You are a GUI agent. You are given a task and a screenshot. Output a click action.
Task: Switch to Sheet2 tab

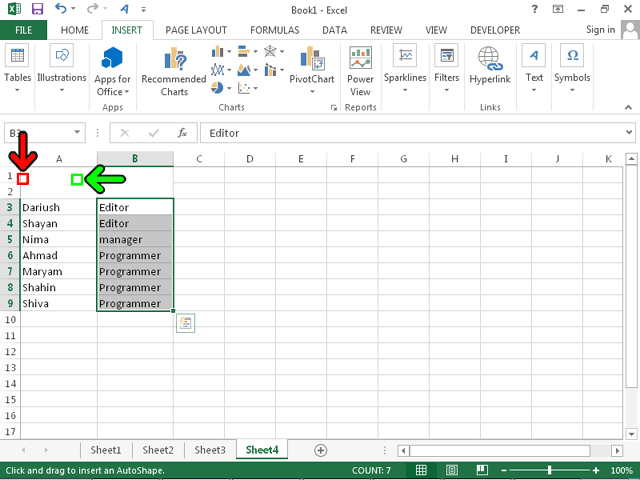click(x=158, y=450)
